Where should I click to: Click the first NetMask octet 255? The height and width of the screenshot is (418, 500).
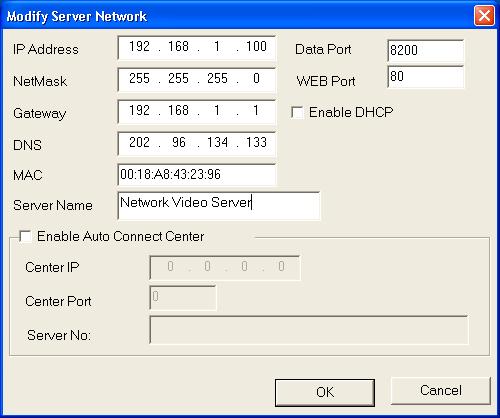coord(139,79)
